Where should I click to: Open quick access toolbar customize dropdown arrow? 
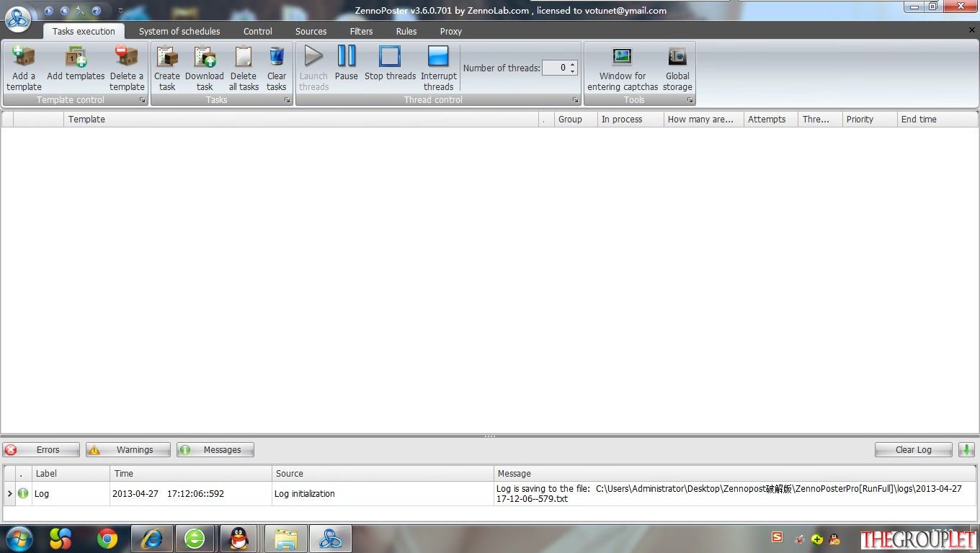(120, 11)
